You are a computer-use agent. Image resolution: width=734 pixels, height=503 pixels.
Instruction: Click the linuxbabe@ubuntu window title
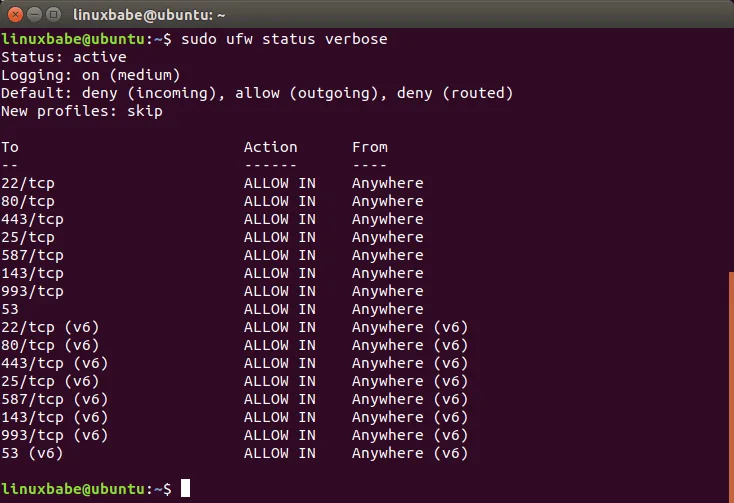(x=150, y=14)
